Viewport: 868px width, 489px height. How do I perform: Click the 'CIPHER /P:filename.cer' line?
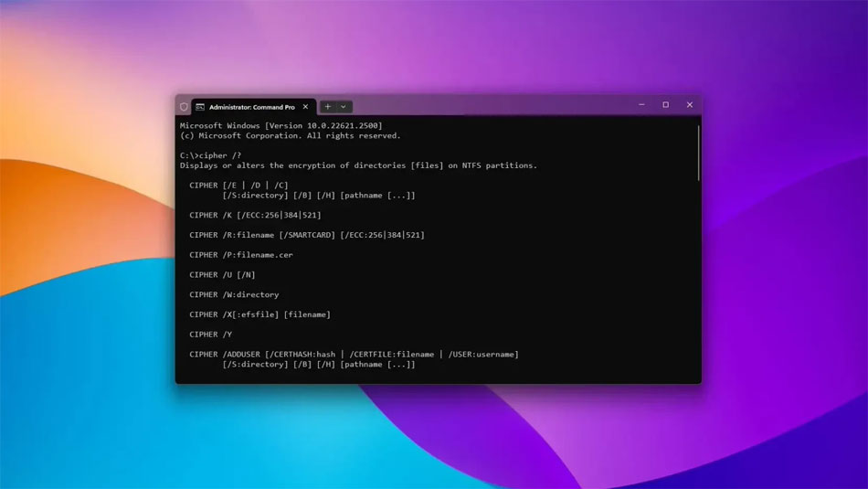240,255
